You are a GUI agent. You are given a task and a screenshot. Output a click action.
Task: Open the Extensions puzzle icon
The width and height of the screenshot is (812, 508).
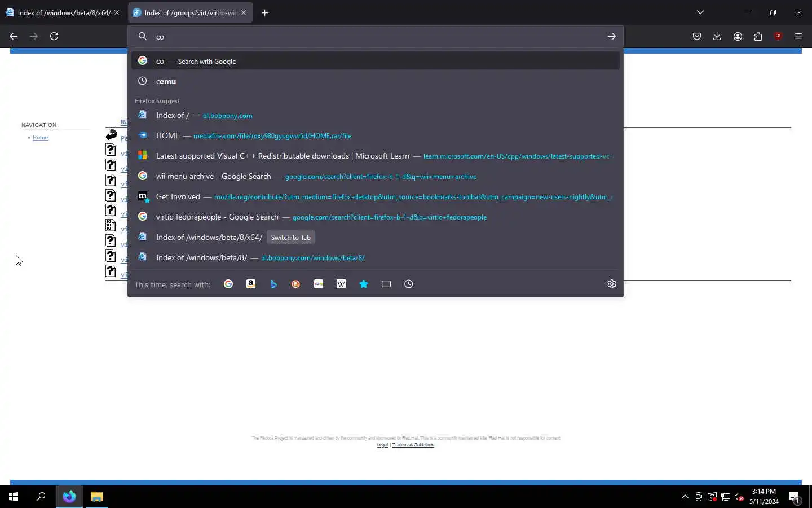[758, 36]
